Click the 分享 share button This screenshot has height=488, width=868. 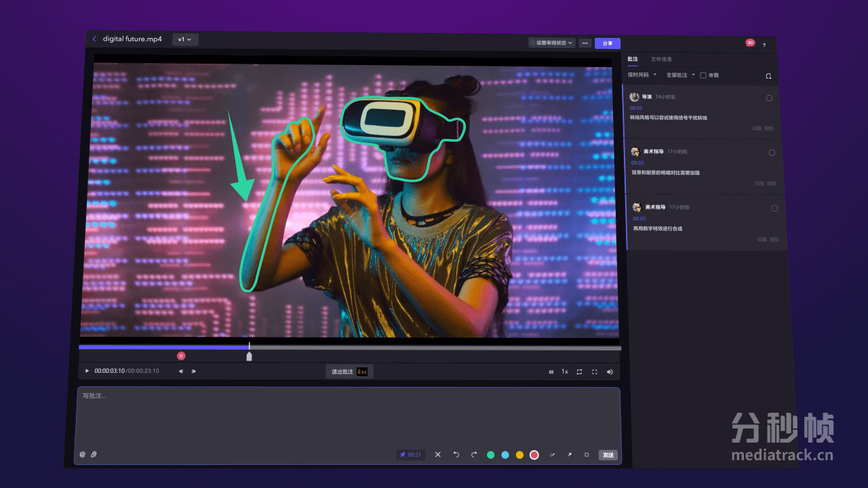click(608, 43)
